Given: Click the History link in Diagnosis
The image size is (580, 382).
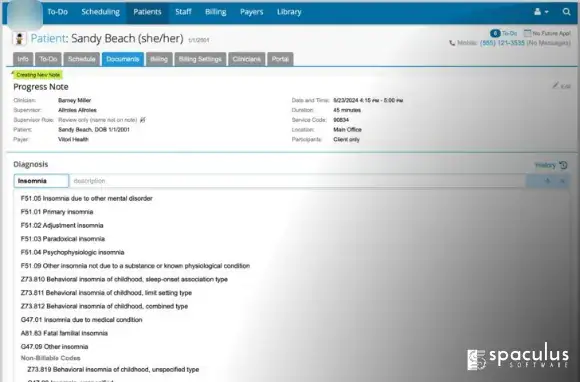Looking at the screenshot, I should click(x=545, y=165).
